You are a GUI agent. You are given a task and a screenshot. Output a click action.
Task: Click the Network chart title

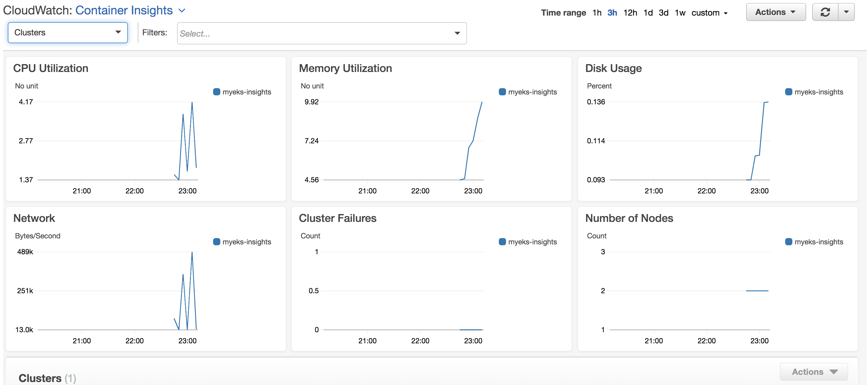(x=34, y=218)
